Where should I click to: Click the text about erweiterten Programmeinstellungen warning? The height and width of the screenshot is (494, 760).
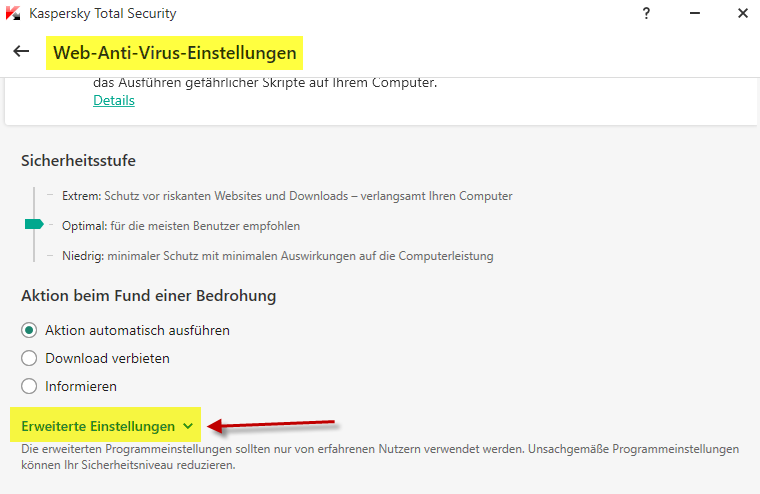(380, 457)
